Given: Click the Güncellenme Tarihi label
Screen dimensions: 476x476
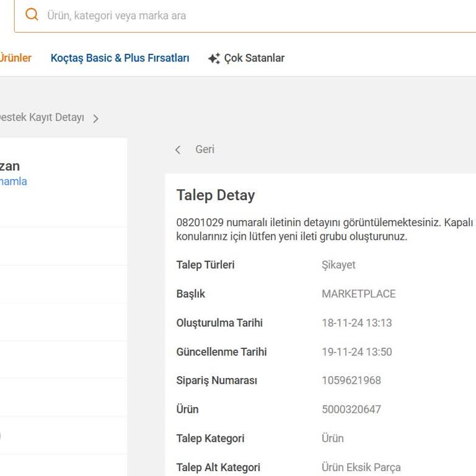Looking at the screenshot, I should coord(222,352).
